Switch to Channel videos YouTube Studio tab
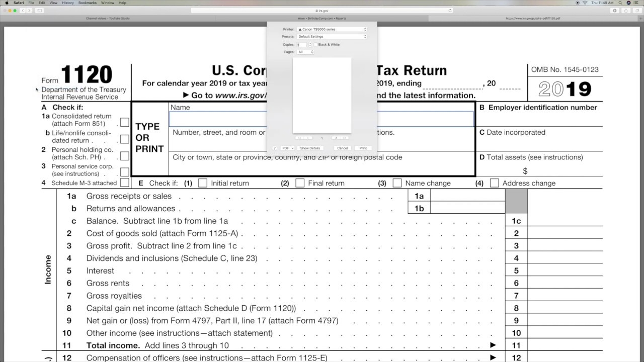The image size is (644, 362). pos(108,19)
